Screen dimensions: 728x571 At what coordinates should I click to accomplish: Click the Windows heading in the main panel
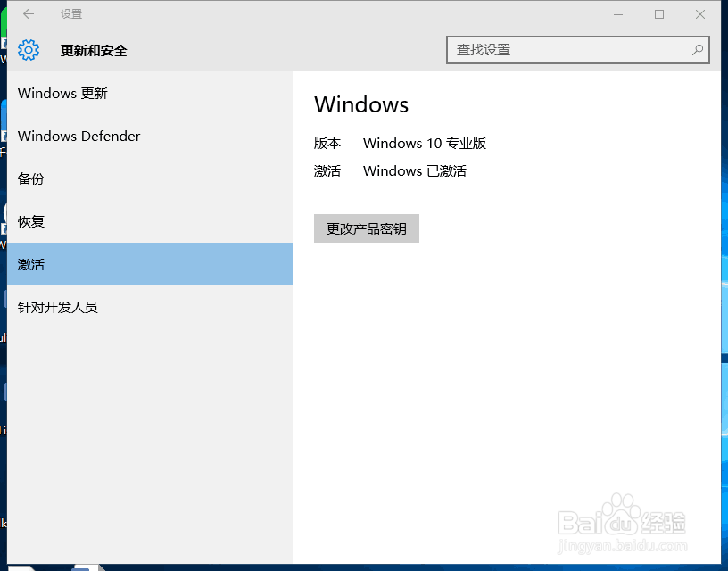360,104
